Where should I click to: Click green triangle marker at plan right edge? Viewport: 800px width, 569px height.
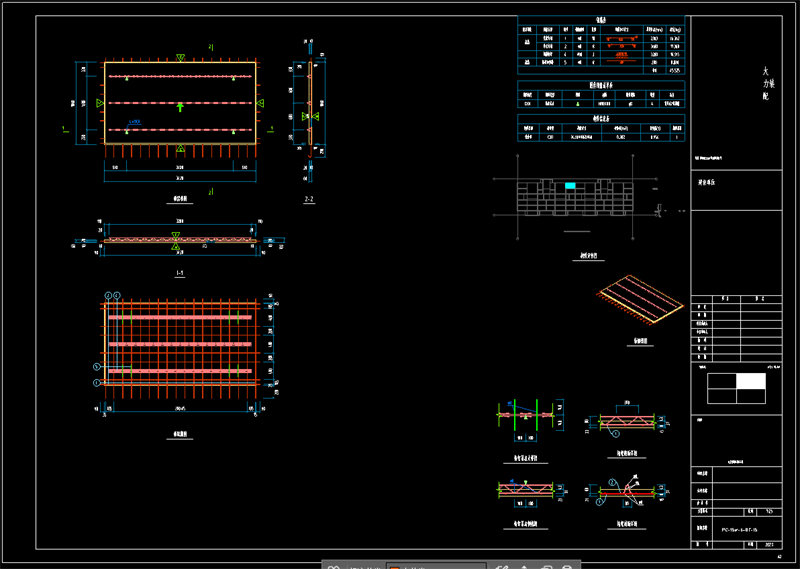260,103
